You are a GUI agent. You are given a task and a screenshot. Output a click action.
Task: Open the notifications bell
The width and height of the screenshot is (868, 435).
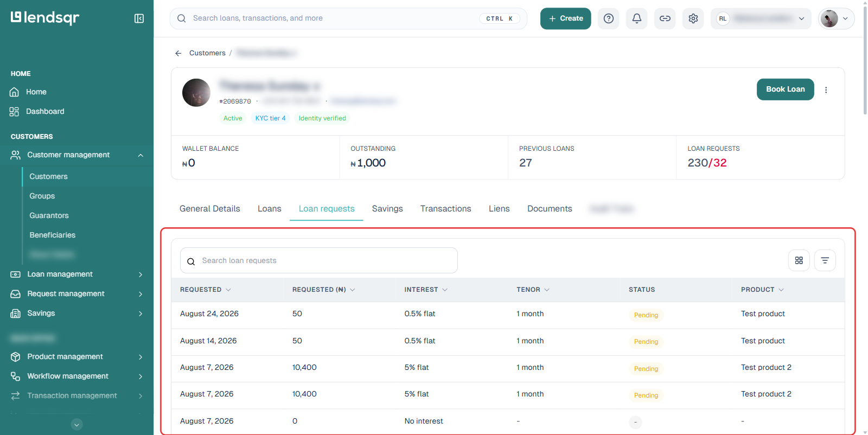pyautogui.click(x=637, y=18)
